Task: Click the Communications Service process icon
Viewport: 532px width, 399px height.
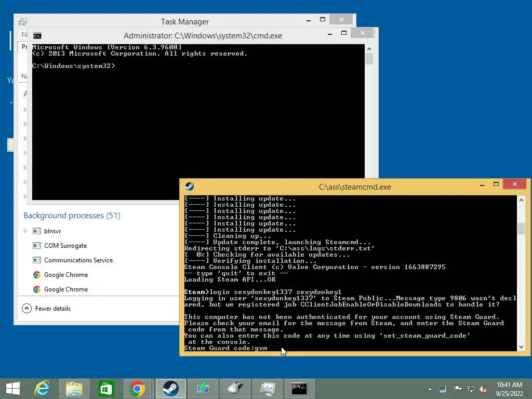Action: (37, 260)
